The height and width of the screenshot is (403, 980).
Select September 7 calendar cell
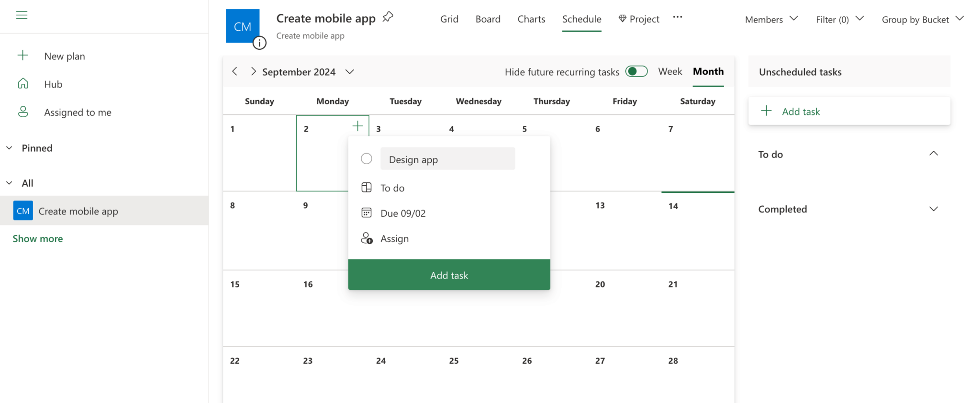click(698, 153)
